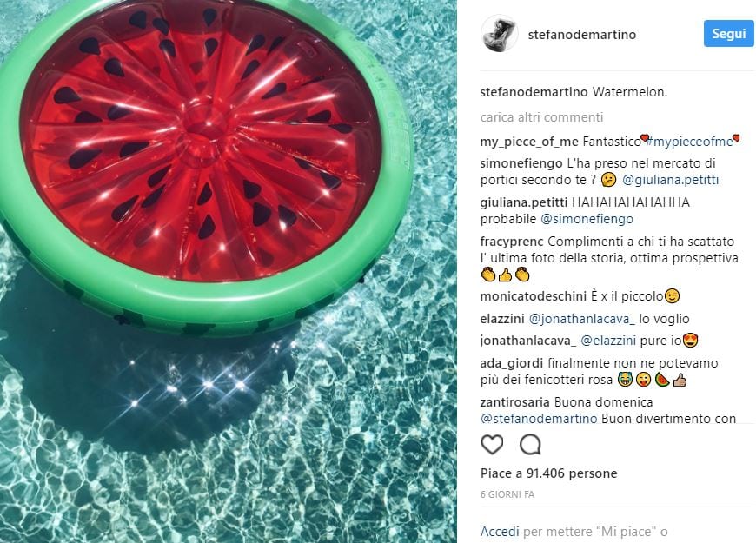
Task: Open comments via speech bubble icon
Action: (x=530, y=445)
